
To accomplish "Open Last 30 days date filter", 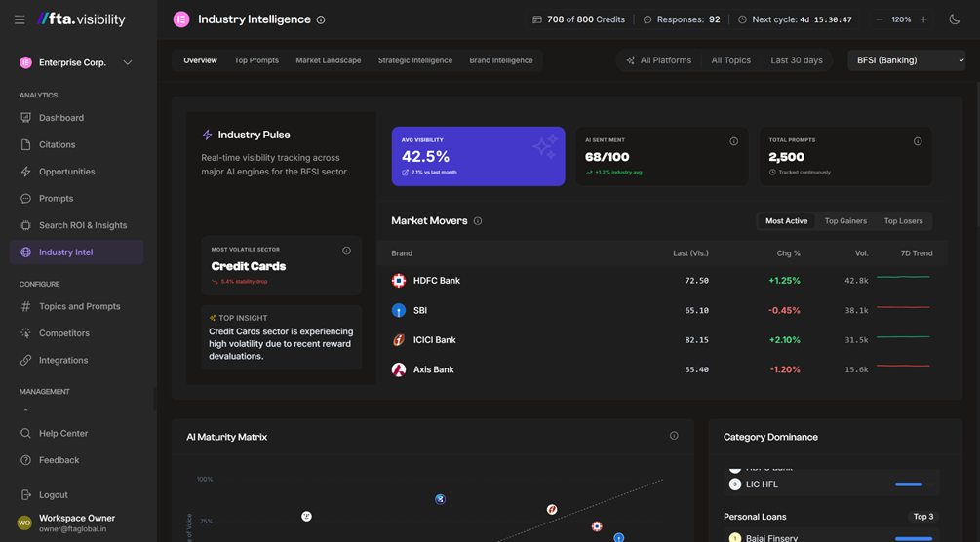I will click(x=797, y=60).
